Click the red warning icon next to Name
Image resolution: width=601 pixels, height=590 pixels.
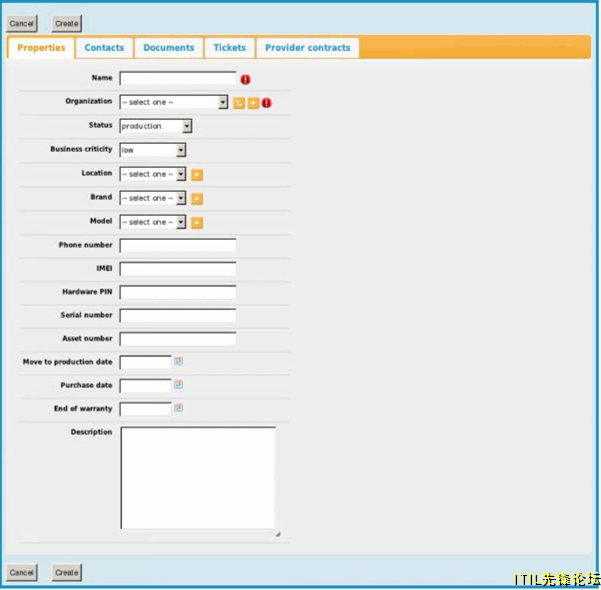pyautogui.click(x=245, y=79)
